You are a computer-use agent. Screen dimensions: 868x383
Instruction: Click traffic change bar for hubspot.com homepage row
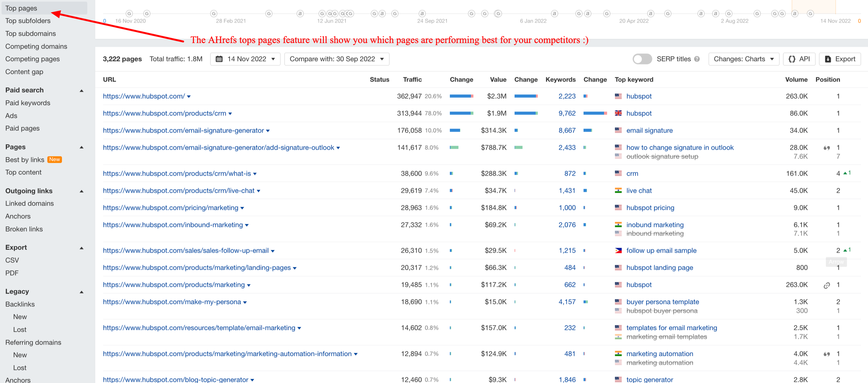(x=461, y=96)
